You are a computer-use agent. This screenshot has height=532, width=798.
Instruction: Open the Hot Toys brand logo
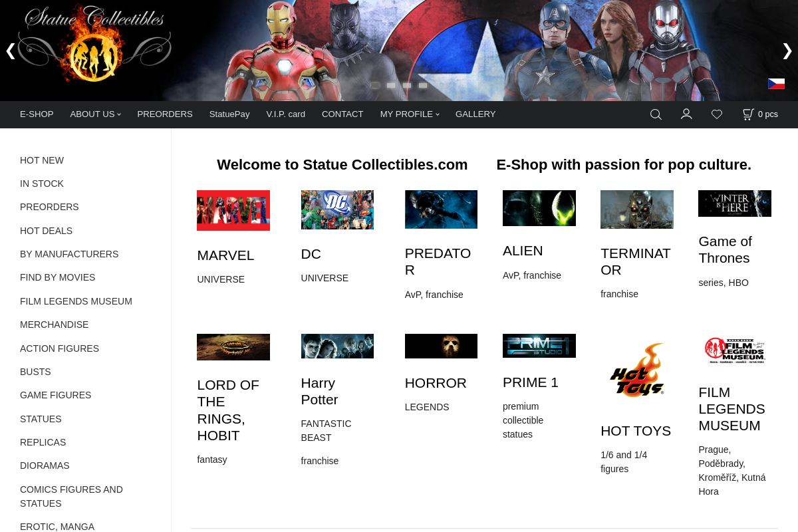pyautogui.click(x=636, y=370)
